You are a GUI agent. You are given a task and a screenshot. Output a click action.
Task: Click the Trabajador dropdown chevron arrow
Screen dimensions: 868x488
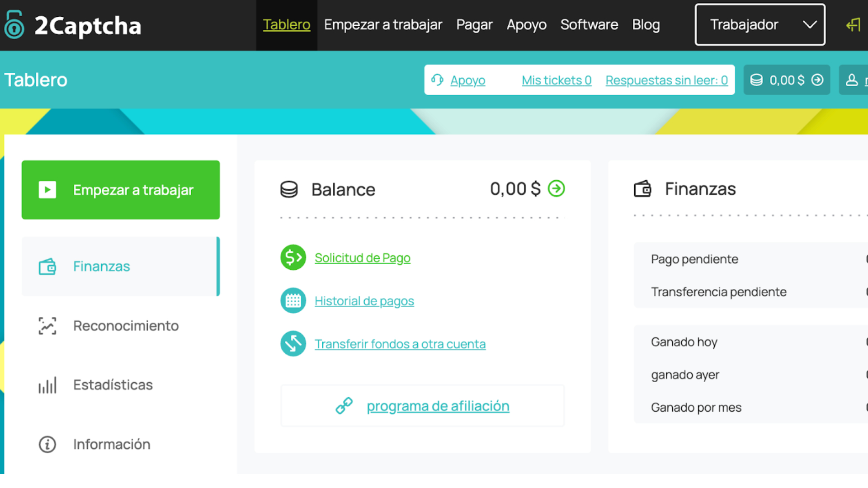[810, 25]
